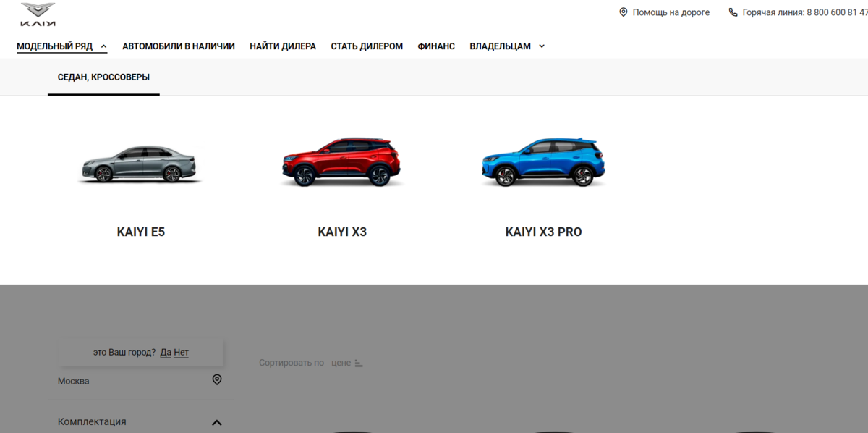Open the KAIYI X3 PRO model title
The height and width of the screenshot is (433, 868).
pyautogui.click(x=543, y=232)
